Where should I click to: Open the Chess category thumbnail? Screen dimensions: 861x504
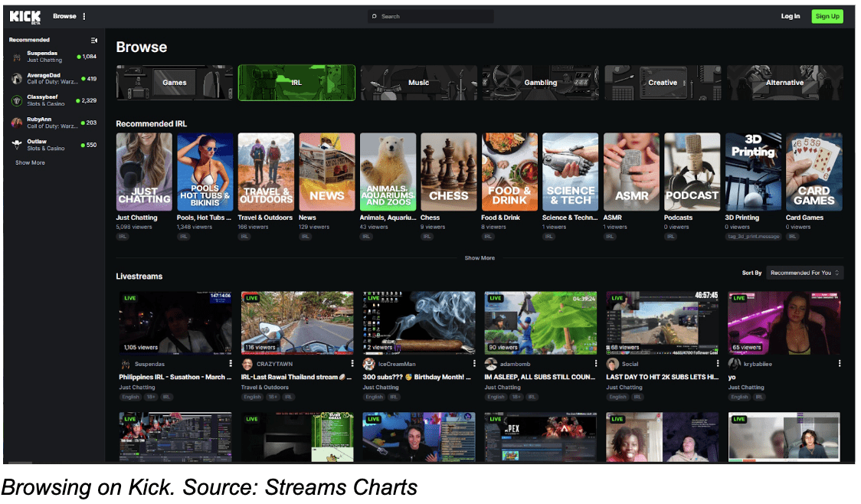tap(449, 172)
